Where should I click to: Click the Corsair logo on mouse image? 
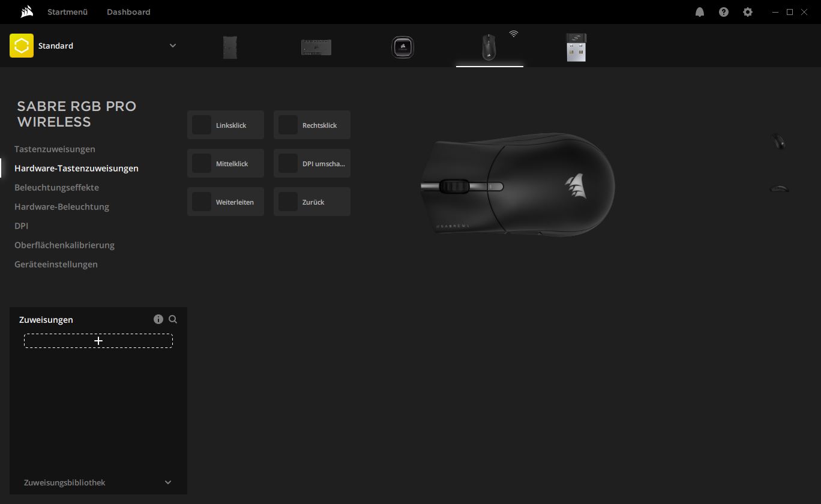(x=575, y=186)
